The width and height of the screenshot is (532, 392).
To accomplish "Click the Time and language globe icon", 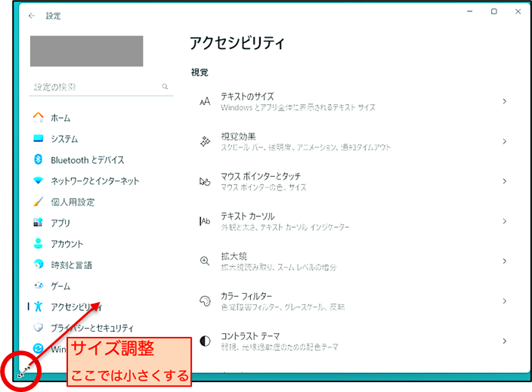I will [39, 265].
